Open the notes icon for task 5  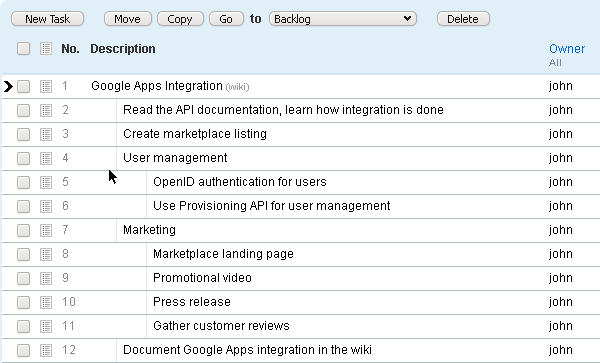[x=46, y=182]
